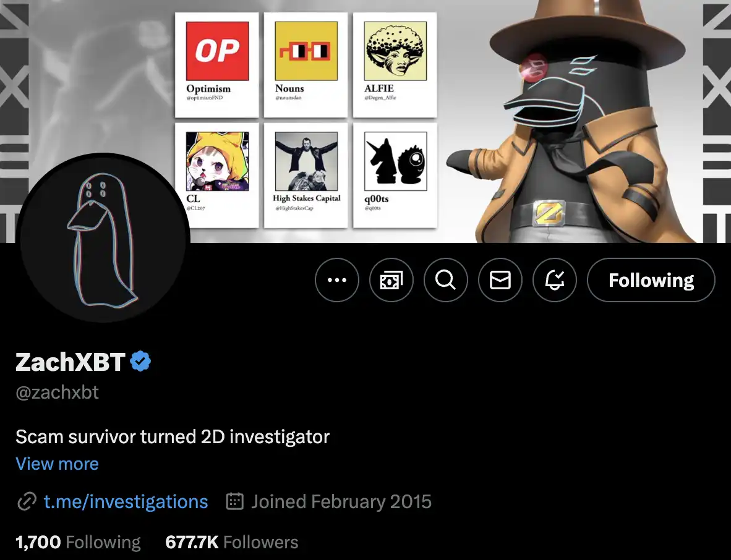Click the tip/send money icon
Viewport: 731px width, 560px height.
[391, 280]
